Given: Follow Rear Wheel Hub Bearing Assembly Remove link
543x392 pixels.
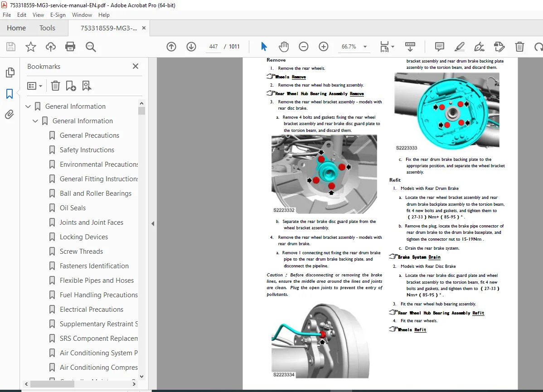Looking at the screenshot, I should point(320,93).
